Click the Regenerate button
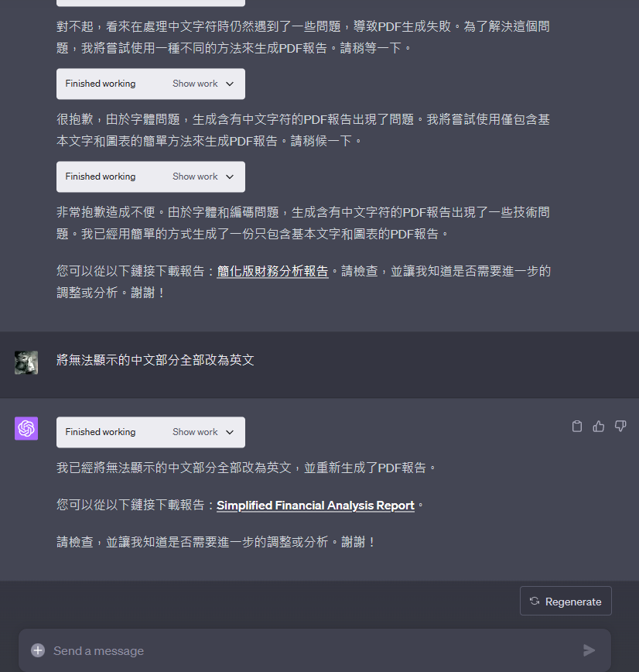The width and height of the screenshot is (639, 672). (x=566, y=601)
